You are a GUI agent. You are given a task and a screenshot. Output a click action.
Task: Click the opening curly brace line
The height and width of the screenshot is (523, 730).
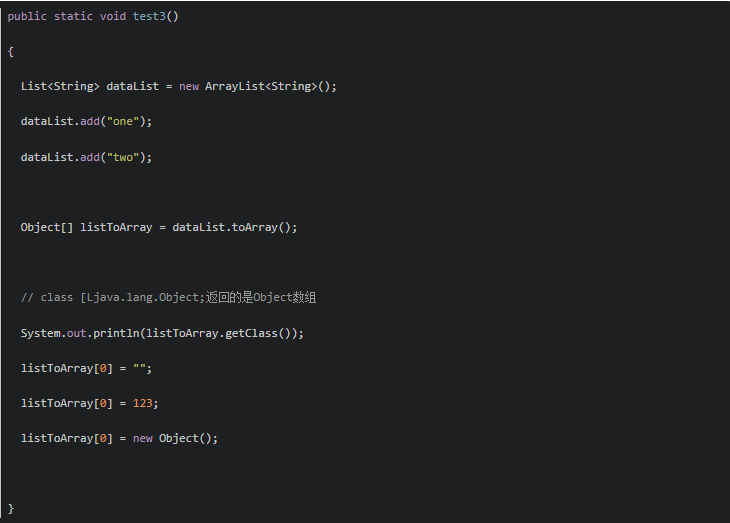pos(11,51)
